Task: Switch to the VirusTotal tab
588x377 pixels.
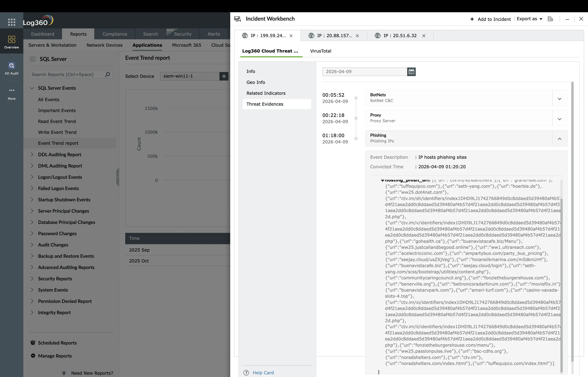Action: point(320,51)
